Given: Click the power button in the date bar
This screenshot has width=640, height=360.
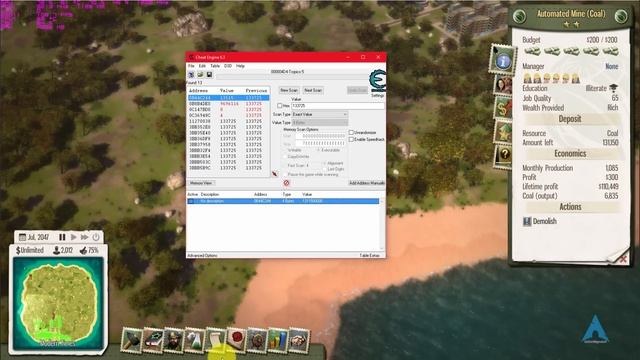Looking at the screenshot, I should tap(96, 237).
